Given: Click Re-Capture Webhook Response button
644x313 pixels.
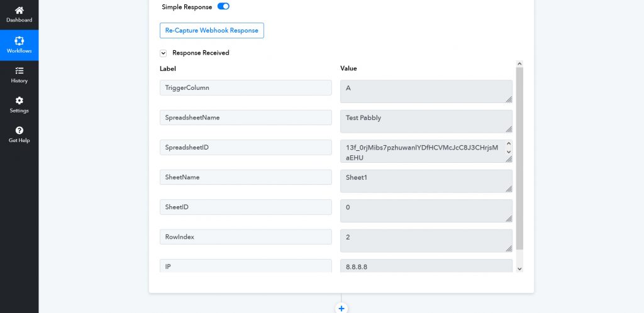Looking at the screenshot, I should [211, 30].
